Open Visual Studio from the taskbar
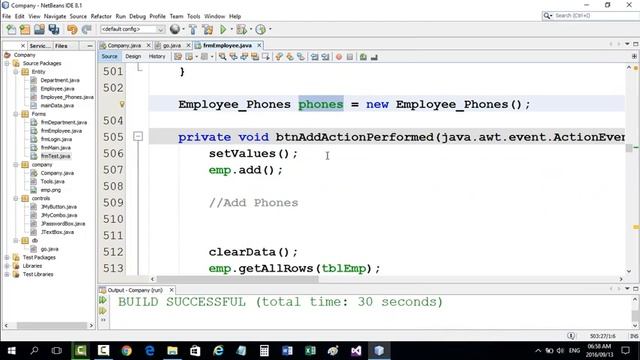This screenshot has width=640, height=360. click(x=356, y=351)
